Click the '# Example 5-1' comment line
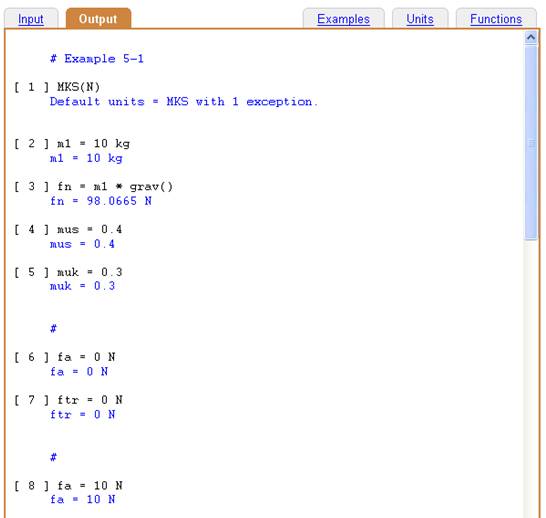 click(x=97, y=58)
